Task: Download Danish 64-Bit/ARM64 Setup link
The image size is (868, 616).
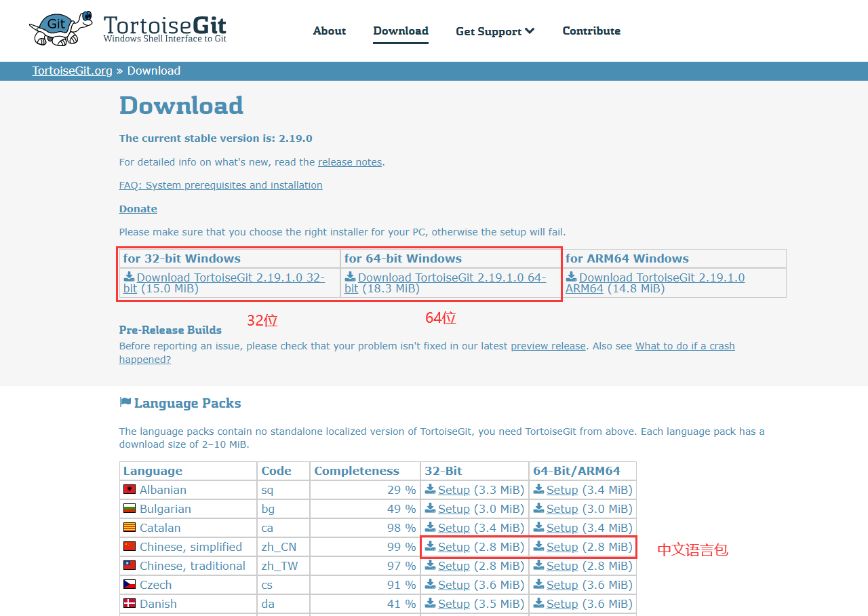Action: (x=562, y=604)
